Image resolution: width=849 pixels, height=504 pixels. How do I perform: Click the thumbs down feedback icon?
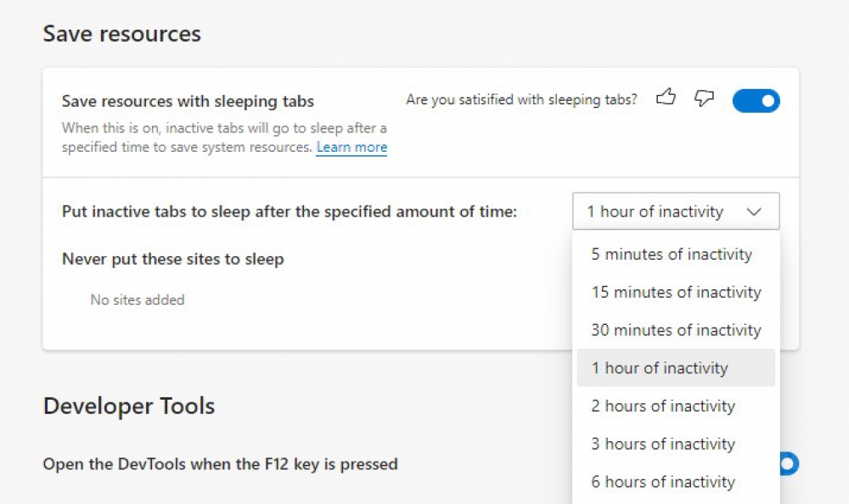pyautogui.click(x=704, y=98)
